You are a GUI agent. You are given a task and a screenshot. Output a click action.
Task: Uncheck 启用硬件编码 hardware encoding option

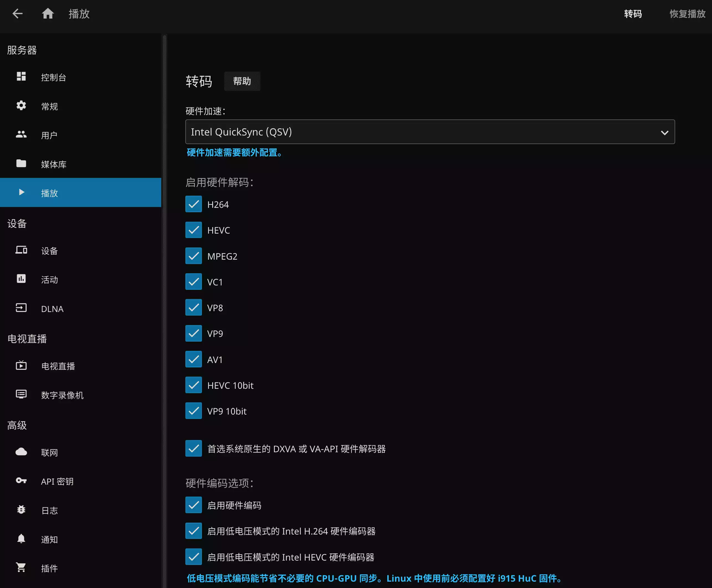tap(193, 505)
